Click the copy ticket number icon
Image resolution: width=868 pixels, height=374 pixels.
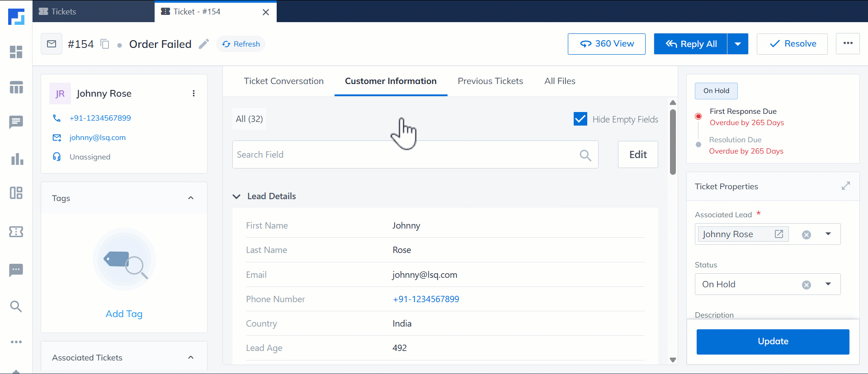(105, 44)
